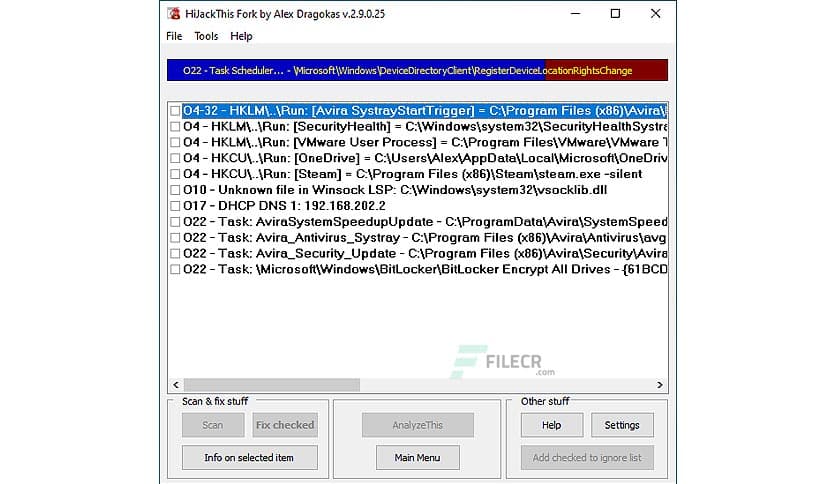
Task: Click the Task Scheduler scan progress bar
Action: click(x=417, y=70)
